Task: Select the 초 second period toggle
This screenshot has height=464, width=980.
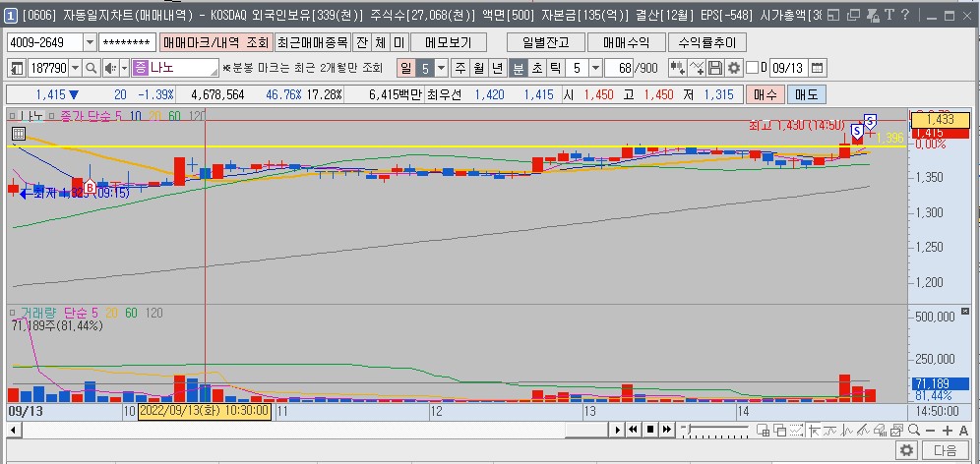Action: (536, 68)
